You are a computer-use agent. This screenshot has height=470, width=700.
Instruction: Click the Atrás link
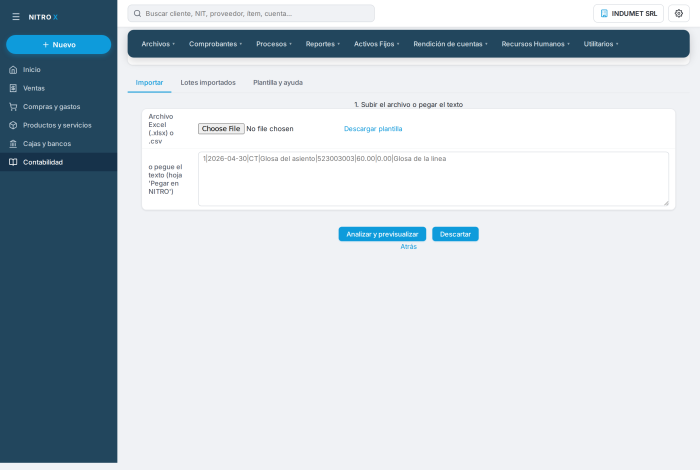click(x=408, y=246)
